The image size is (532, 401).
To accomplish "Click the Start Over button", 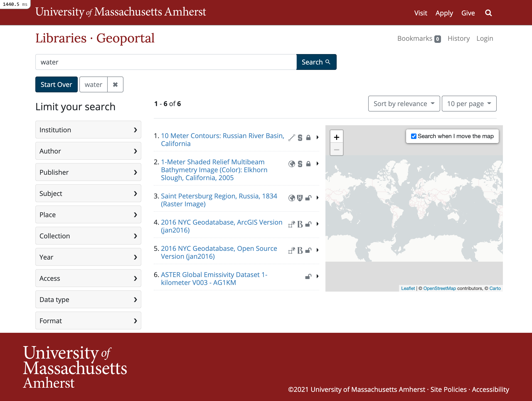I will (56, 84).
